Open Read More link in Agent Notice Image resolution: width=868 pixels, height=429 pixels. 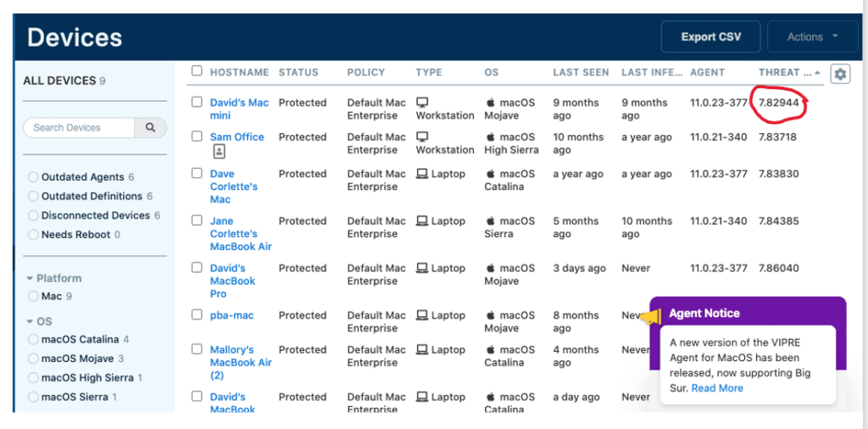(717, 388)
